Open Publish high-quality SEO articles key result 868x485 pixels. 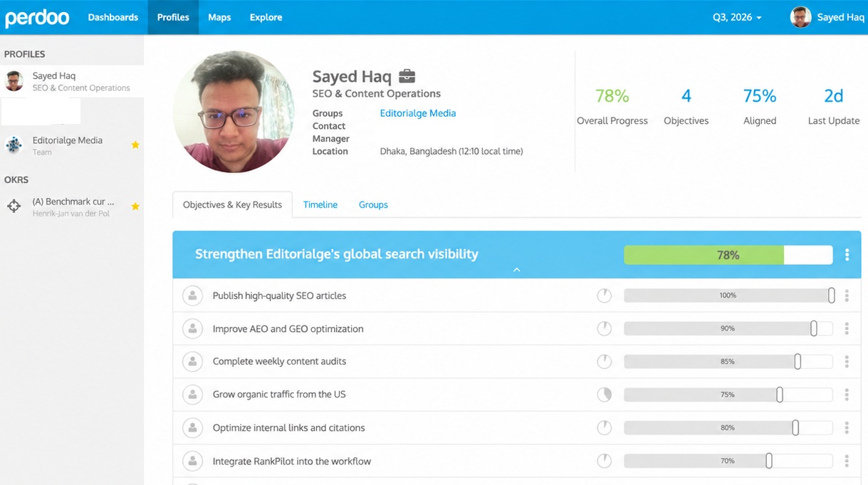[x=279, y=296]
